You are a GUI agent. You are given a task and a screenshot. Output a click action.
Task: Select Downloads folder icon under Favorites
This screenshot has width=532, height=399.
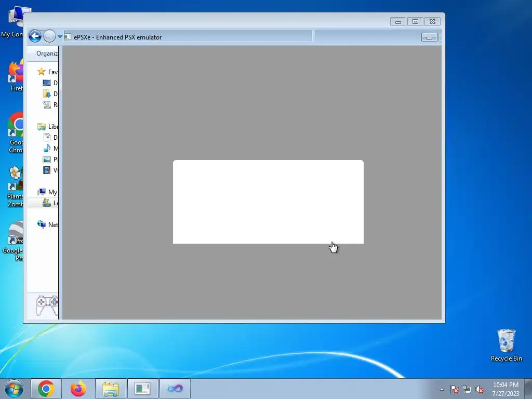47,94
